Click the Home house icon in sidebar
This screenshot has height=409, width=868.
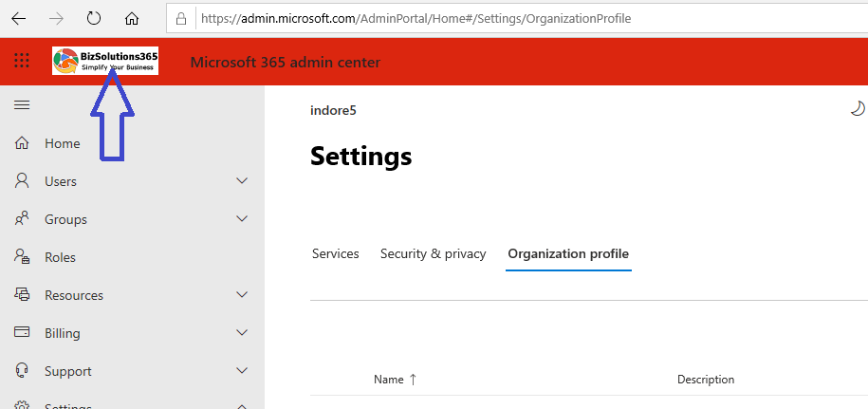click(22, 143)
